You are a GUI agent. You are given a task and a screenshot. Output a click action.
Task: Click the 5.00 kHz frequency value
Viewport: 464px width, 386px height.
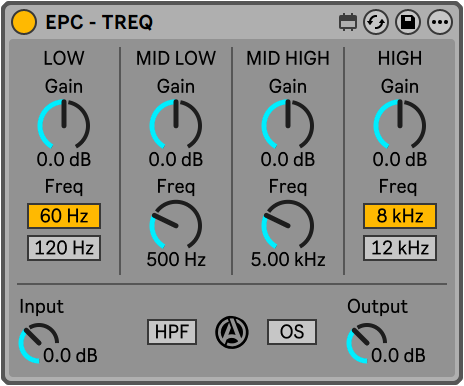click(x=288, y=259)
